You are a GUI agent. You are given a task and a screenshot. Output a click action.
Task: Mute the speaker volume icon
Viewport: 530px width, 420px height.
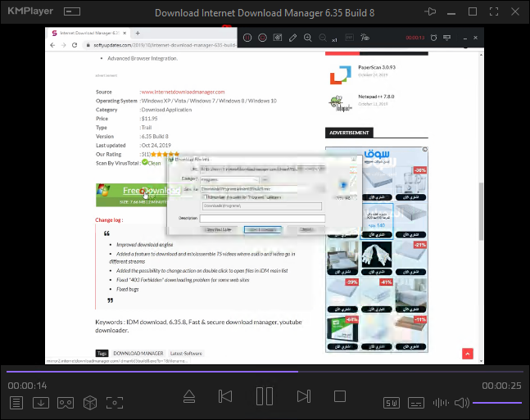(462, 403)
